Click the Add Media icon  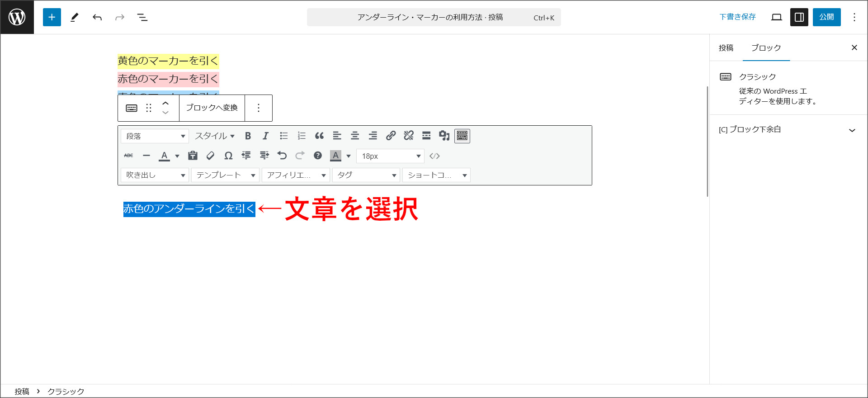[x=444, y=136]
